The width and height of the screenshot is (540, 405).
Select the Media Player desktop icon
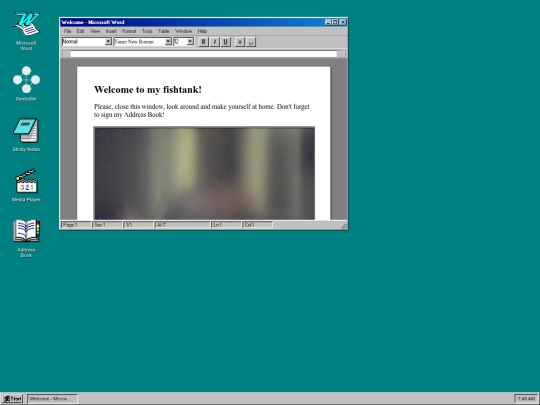point(27,185)
